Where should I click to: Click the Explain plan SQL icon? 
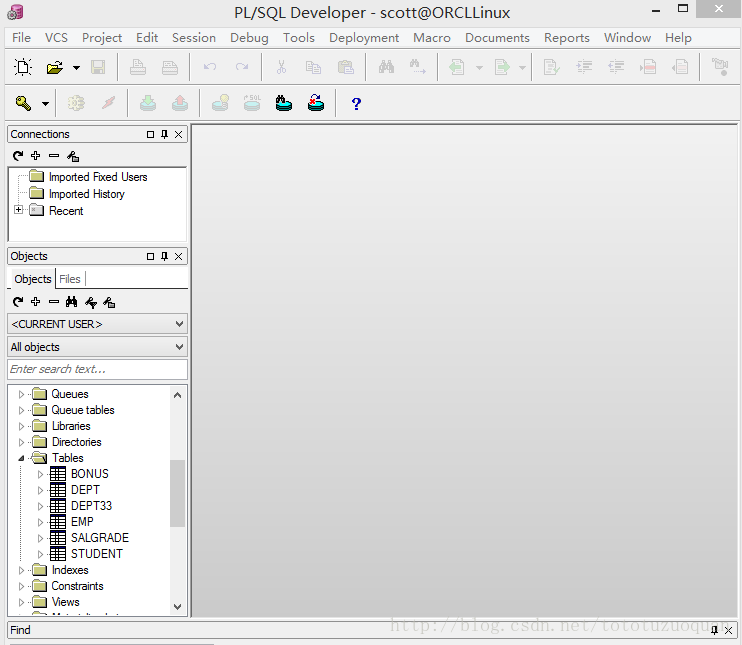(x=252, y=103)
